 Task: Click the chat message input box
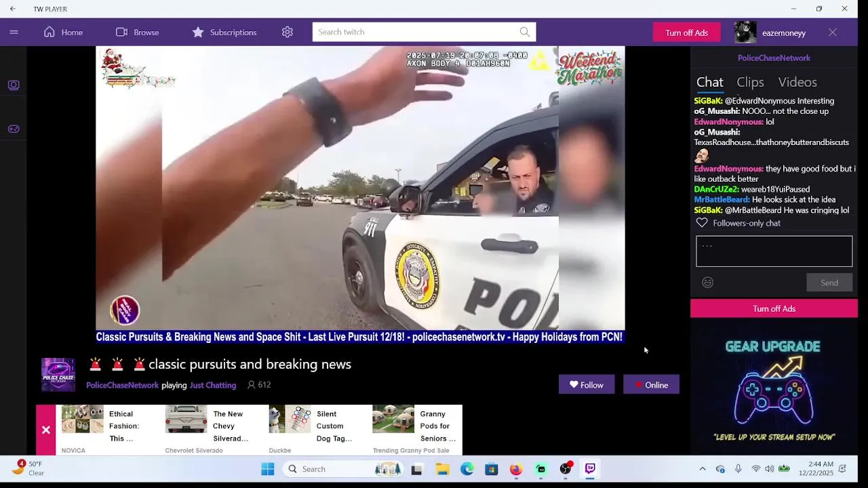coord(774,251)
